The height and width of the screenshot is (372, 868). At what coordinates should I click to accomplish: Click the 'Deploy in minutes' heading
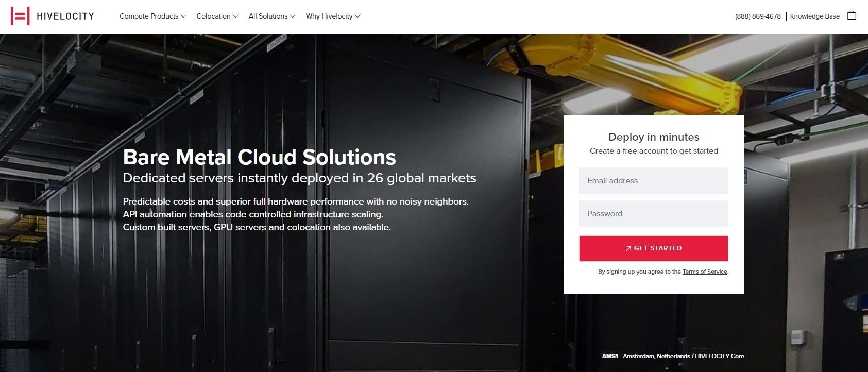pyautogui.click(x=654, y=137)
